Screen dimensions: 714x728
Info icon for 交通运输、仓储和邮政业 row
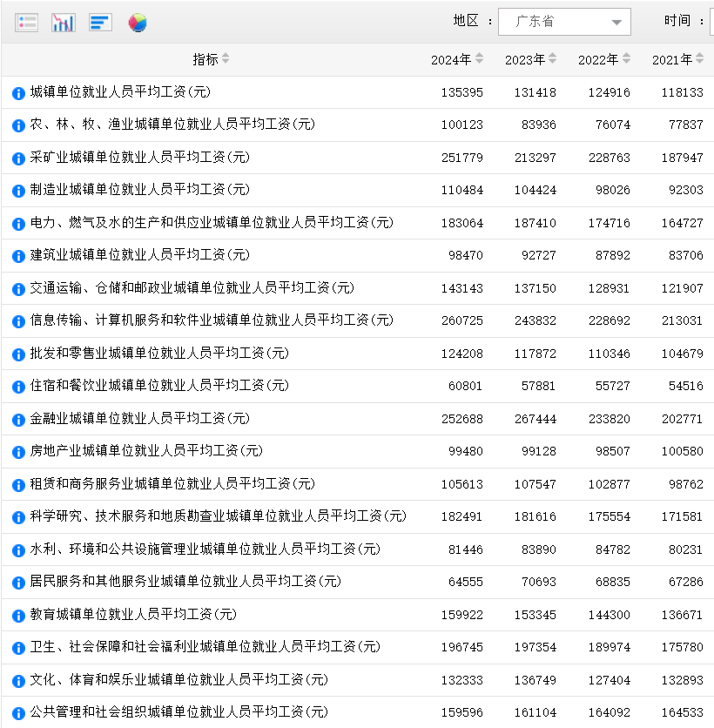[18, 289]
